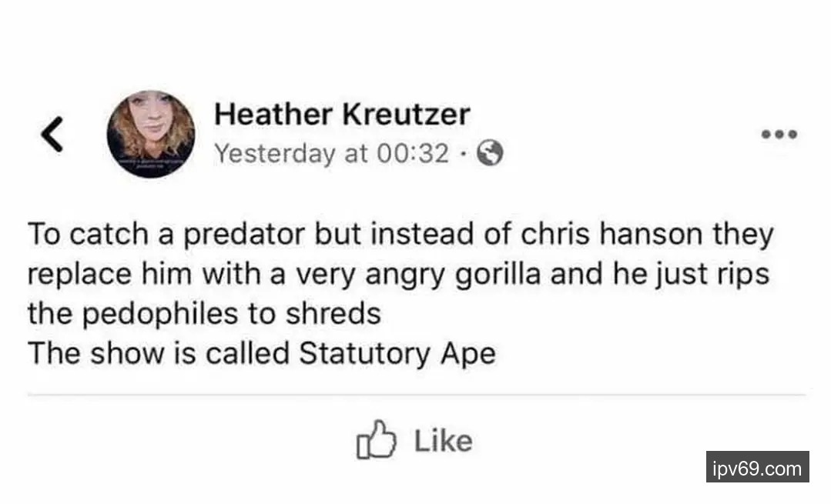Click the globe public audience icon
This screenshot has width=831, height=504.
coord(491,155)
